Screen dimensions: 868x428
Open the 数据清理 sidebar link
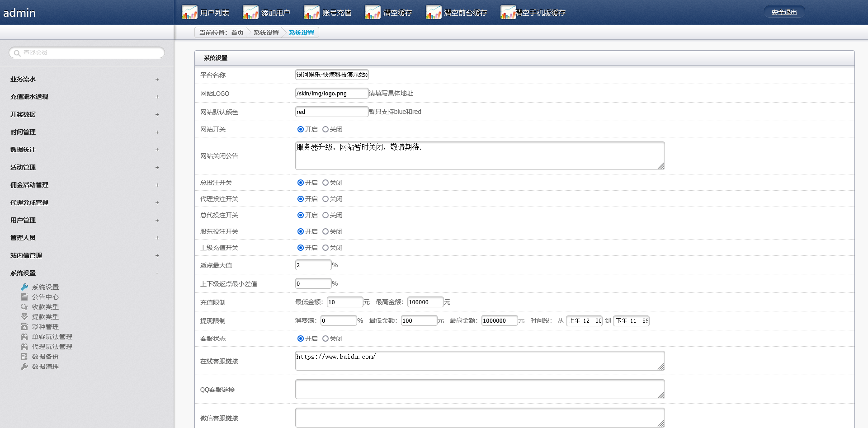click(x=45, y=367)
